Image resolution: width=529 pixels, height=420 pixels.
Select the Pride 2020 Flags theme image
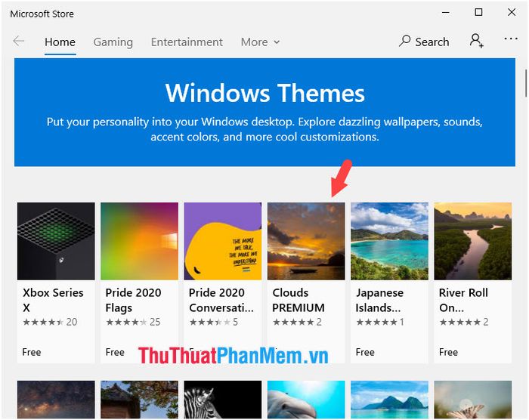pyautogui.click(x=139, y=241)
